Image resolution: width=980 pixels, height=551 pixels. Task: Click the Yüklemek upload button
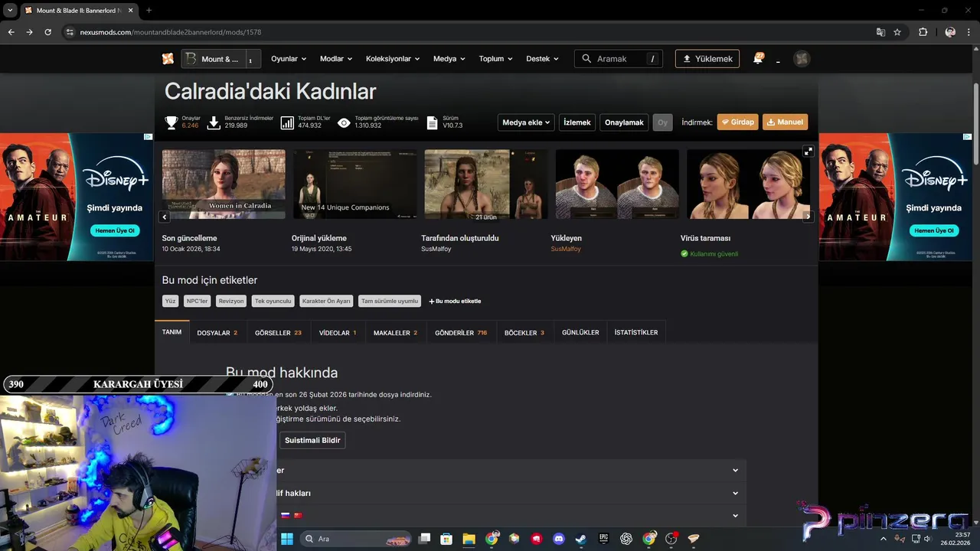[707, 59]
